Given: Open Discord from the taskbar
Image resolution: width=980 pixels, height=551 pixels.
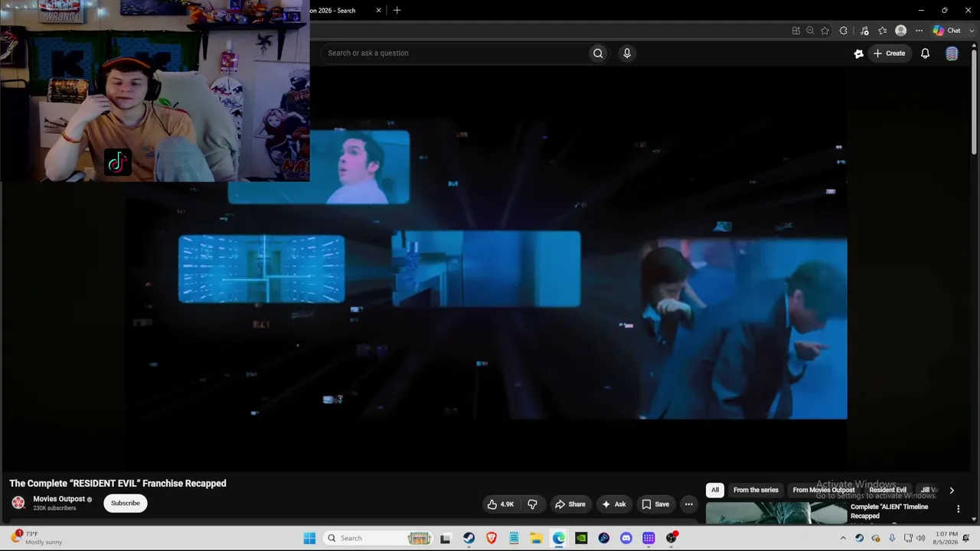Looking at the screenshot, I should point(626,538).
